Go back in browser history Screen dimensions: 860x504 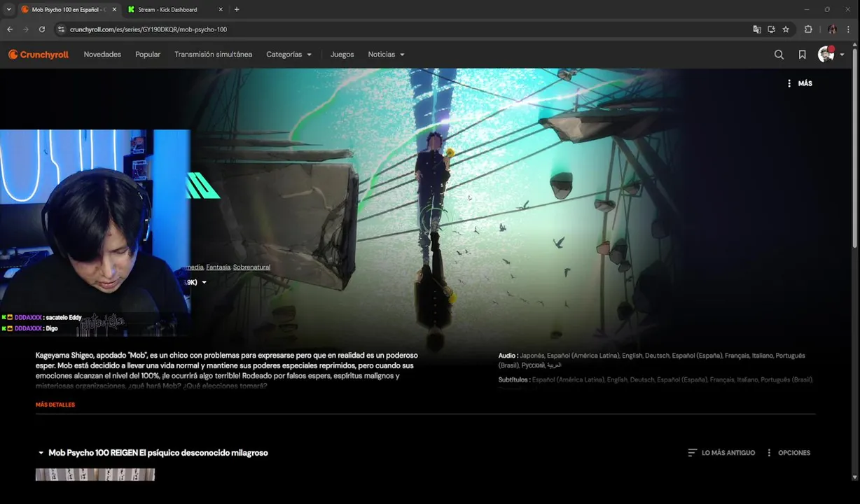click(10, 29)
